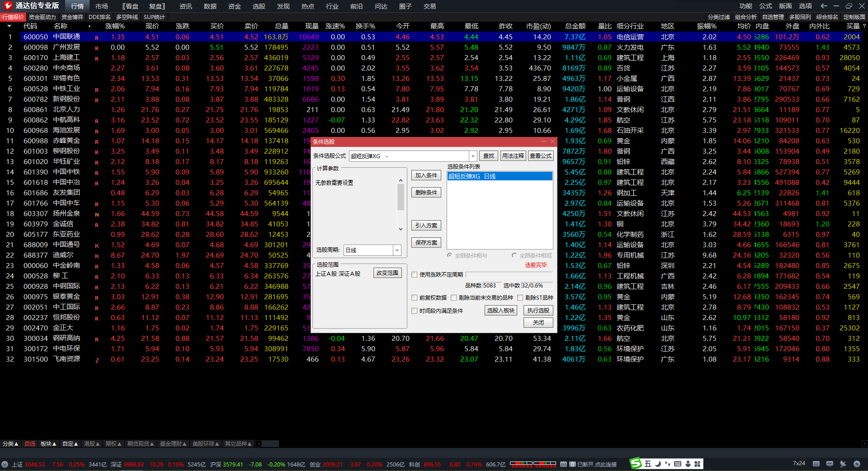Tick the 使用涨跌不定周期 checkbox

(414, 275)
